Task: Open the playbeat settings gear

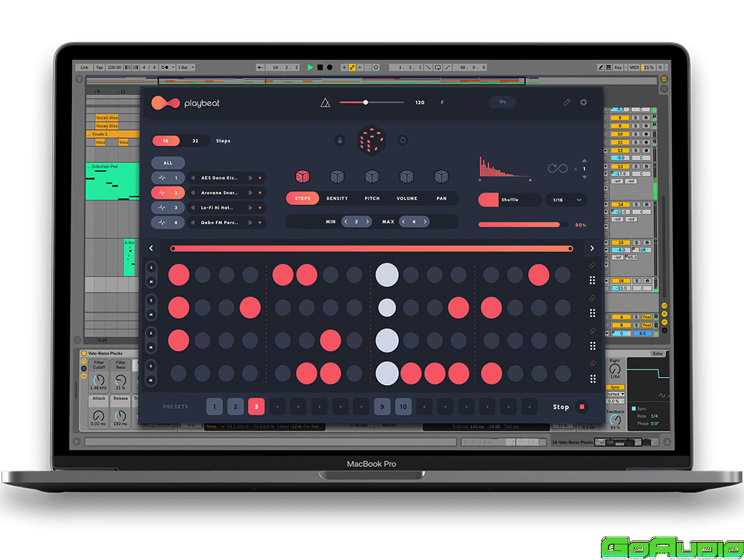Action: pos(583,102)
